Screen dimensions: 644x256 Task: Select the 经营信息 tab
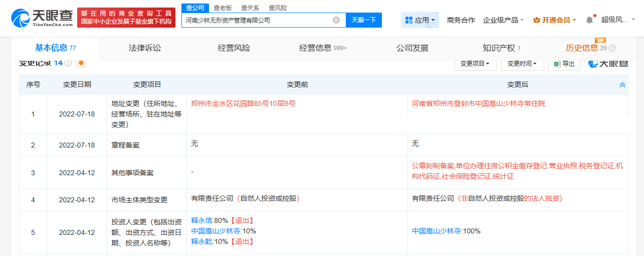coord(323,48)
